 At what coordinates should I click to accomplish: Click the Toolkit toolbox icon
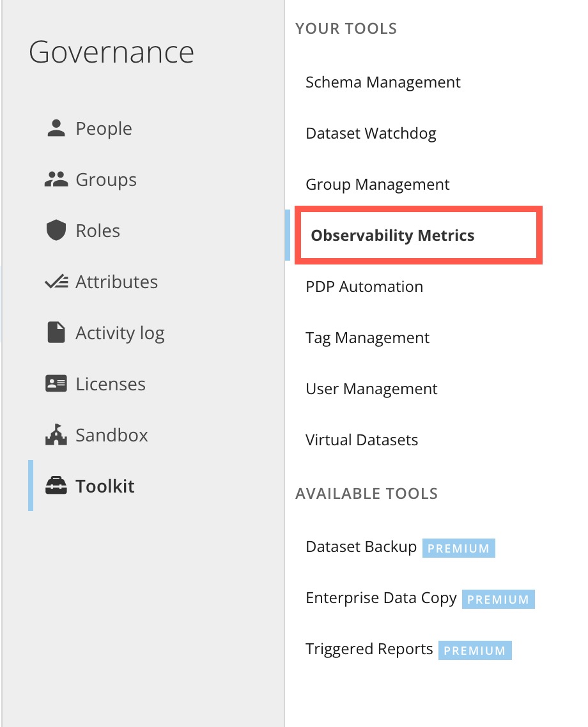click(56, 486)
